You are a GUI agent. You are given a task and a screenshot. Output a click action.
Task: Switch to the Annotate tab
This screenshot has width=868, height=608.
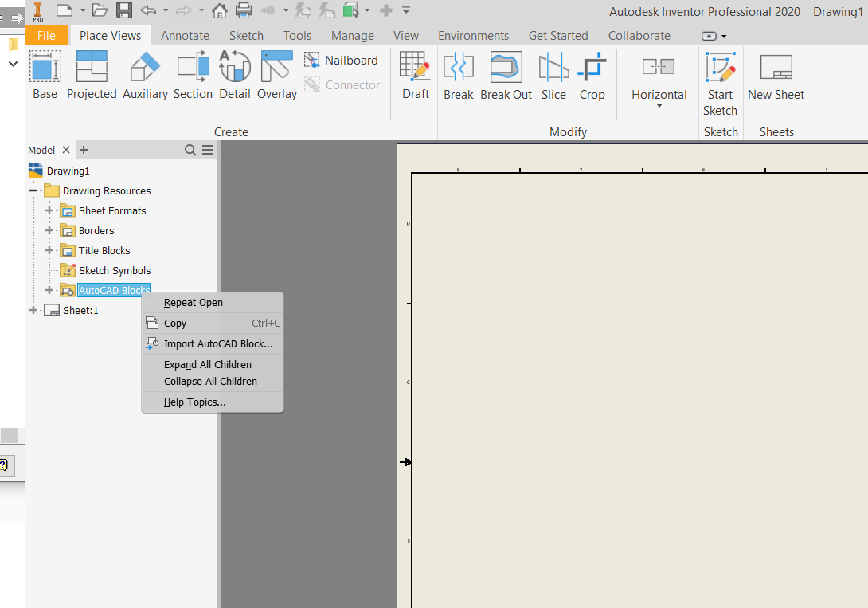[x=185, y=35]
